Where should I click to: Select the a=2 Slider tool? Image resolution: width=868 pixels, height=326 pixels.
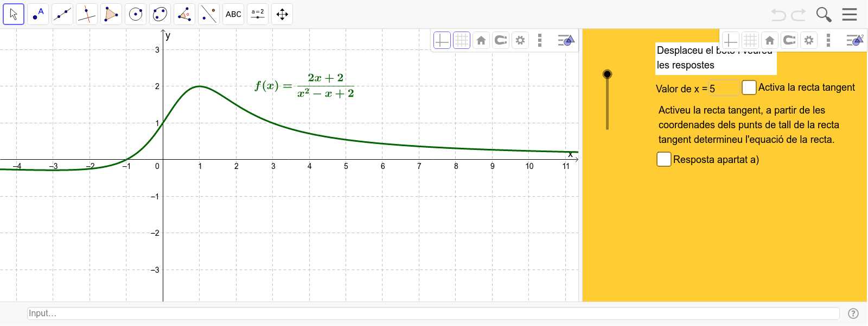pos(258,14)
